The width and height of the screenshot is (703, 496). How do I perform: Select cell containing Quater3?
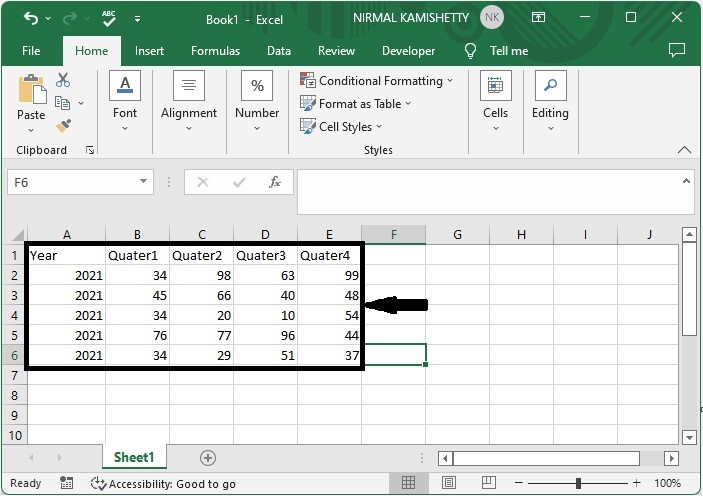(x=265, y=256)
